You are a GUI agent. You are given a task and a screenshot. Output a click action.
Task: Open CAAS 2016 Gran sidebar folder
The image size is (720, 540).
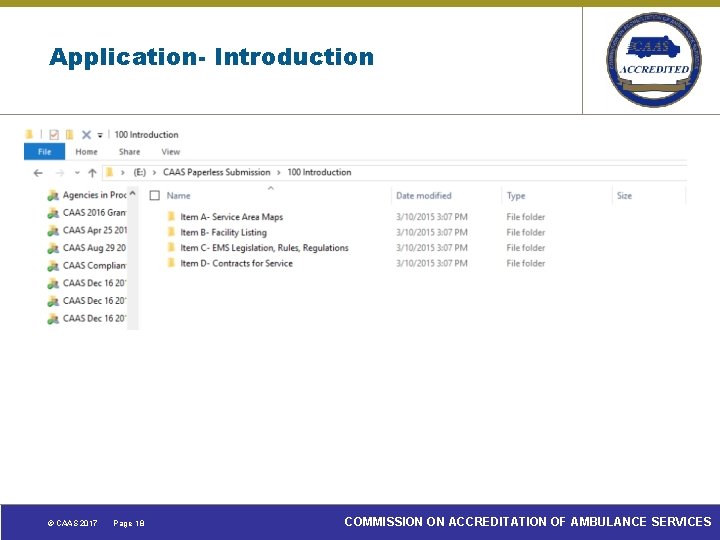(x=95, y=213)
